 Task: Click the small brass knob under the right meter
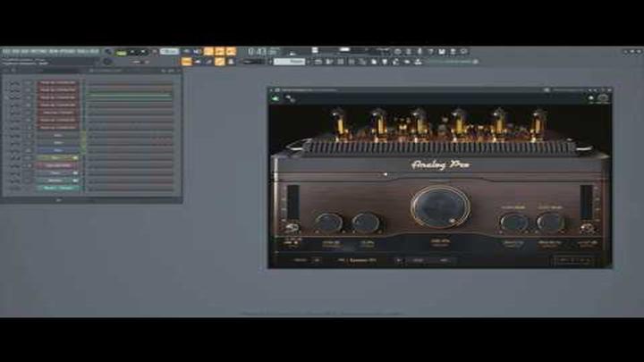click(588, 228)
